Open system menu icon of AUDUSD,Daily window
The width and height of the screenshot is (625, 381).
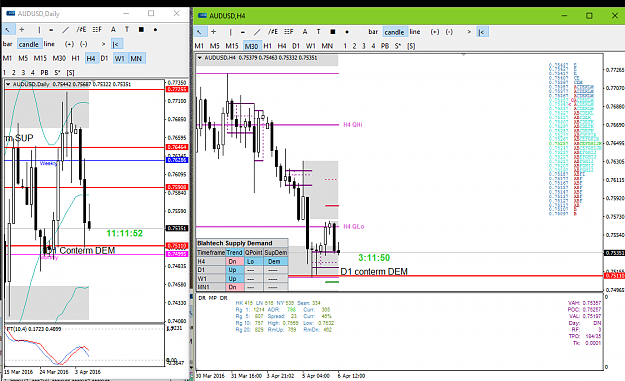10,14
